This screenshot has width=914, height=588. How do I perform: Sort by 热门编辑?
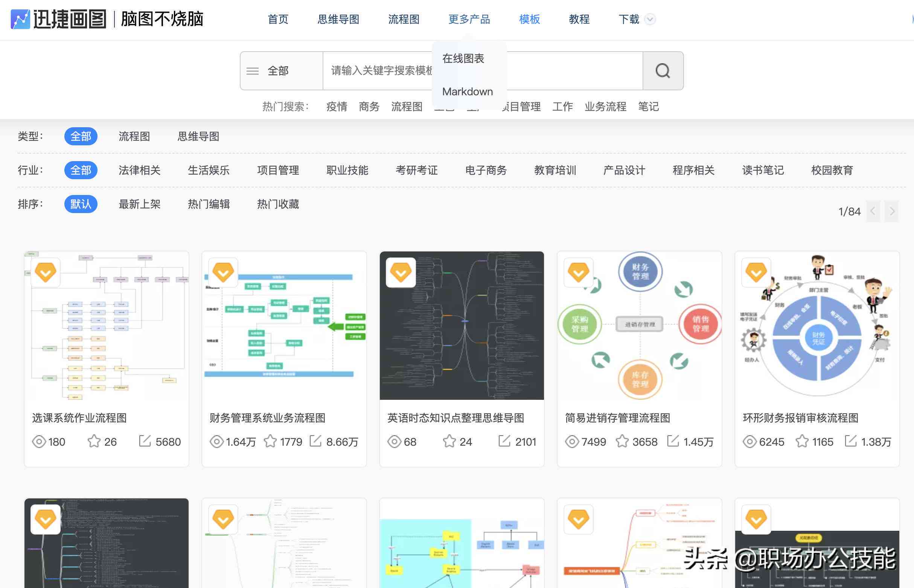point(209,204)
